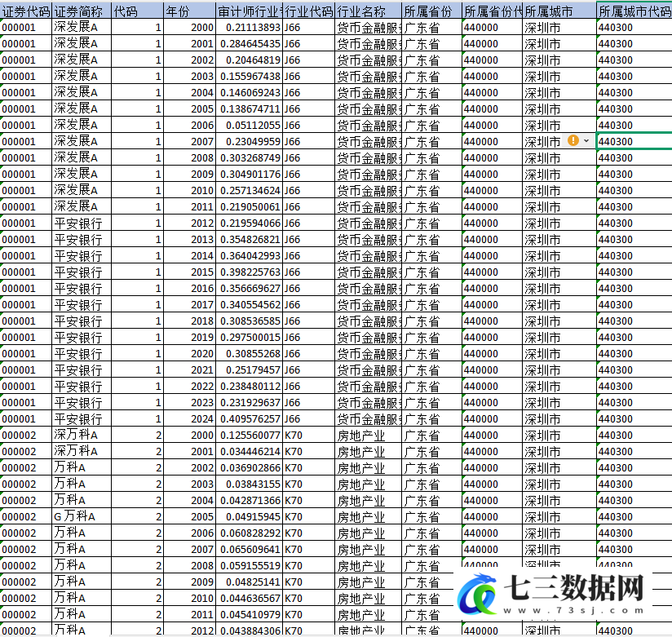Viewport: 672px width, 637px height.
Task: Click the cell with value 0.155967438
Action: [249, 77]
